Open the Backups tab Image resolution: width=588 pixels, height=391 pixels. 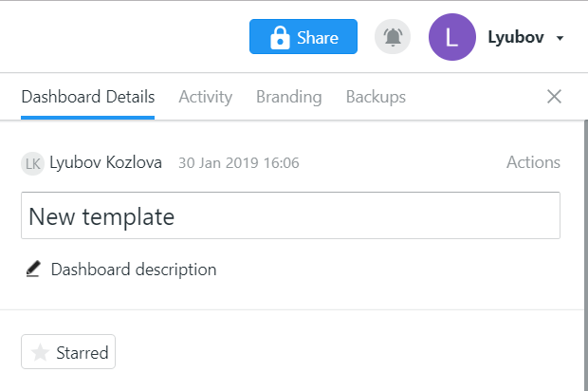click(x=376, y=97)
